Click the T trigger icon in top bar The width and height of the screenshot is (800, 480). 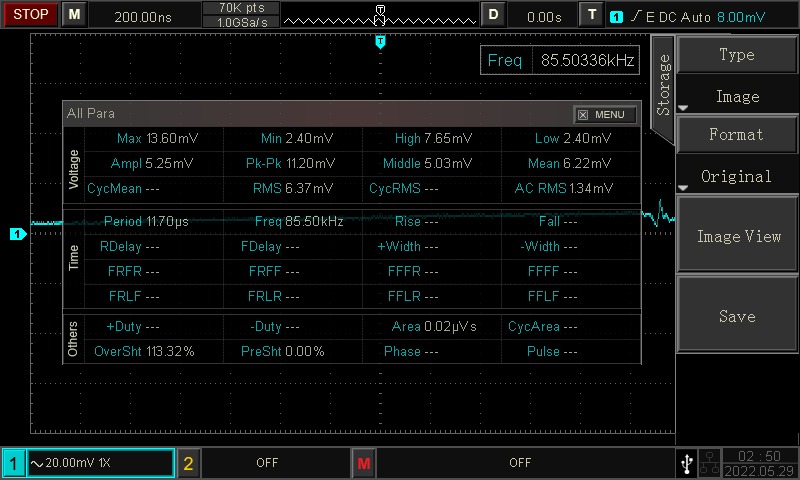point(592,14)
